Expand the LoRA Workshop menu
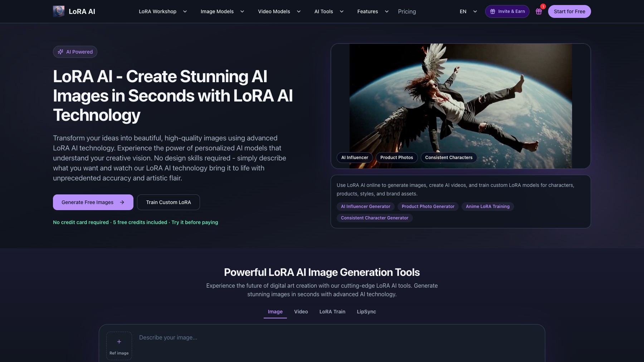644x362 pixels. [x=163, y=11]
